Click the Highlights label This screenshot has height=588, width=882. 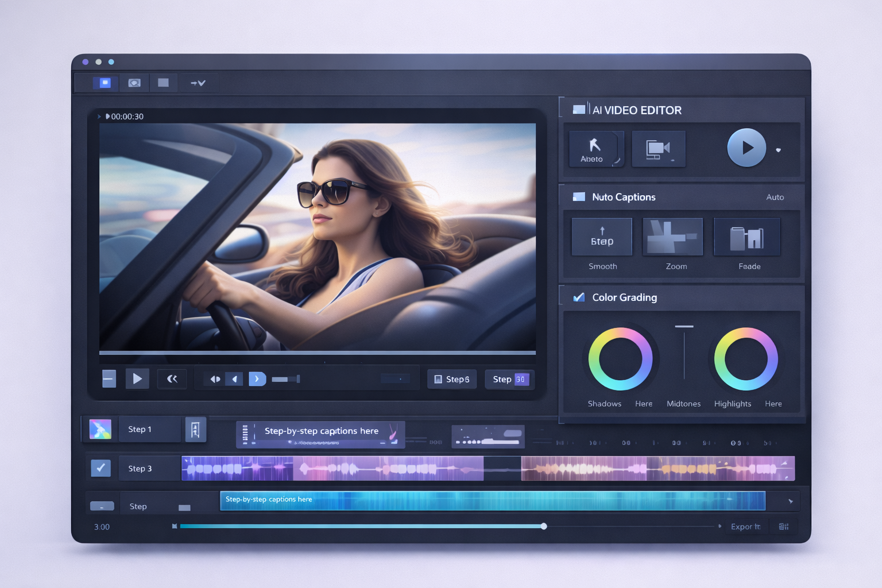coord(732,404)
